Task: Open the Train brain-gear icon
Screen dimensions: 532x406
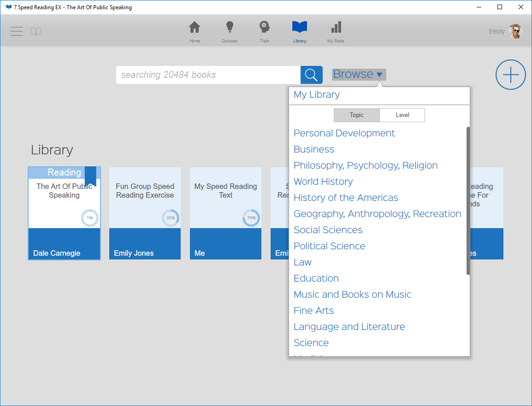Action: (265, 28)
